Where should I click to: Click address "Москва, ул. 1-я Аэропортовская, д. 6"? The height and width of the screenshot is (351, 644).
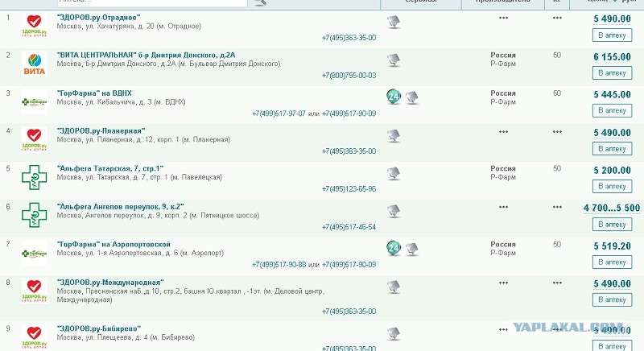pyautogui.click(x=140, y=253)
